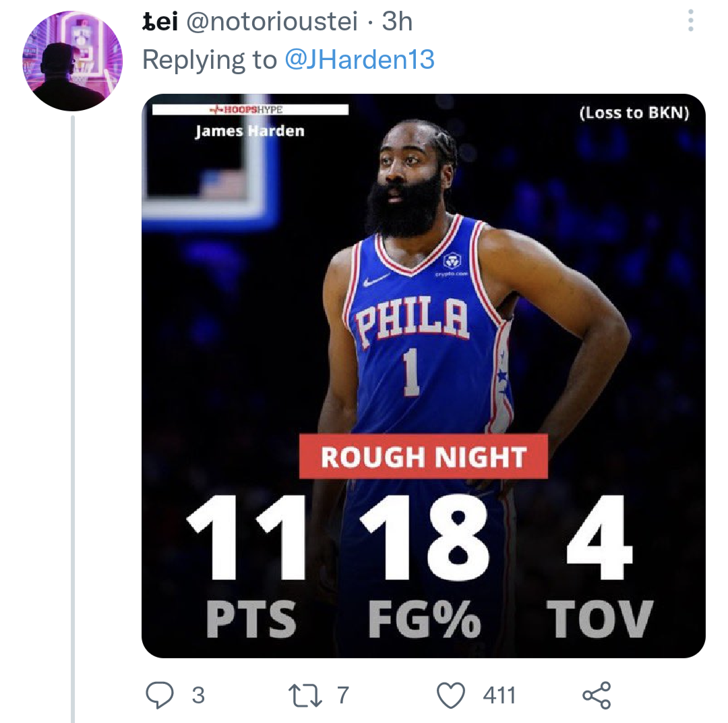Click the HoopsHype logo in the image
This screenshot has width=728, height=723.
point(247,108)
